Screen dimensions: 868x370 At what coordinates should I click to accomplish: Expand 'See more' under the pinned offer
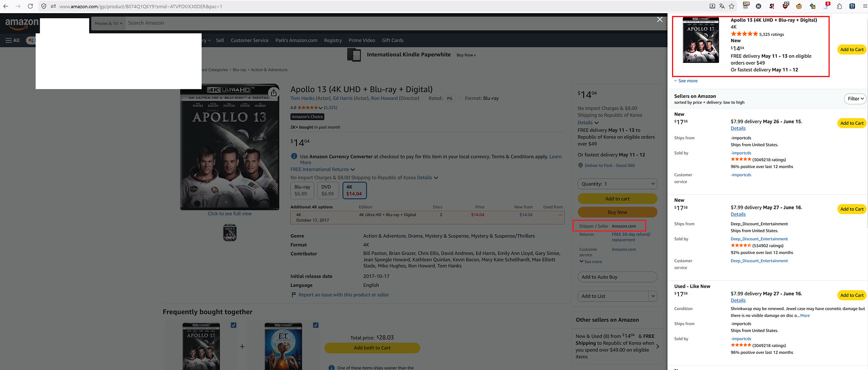[686, 81]
